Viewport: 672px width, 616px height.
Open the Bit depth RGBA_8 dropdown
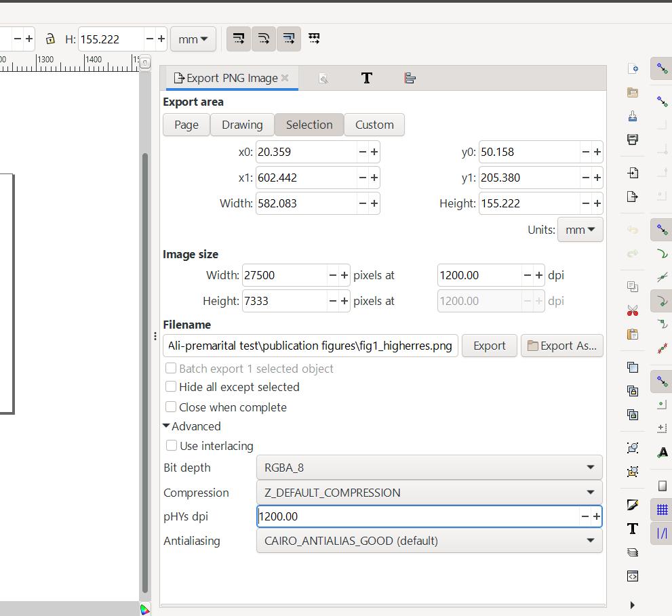tap(429, 468)
